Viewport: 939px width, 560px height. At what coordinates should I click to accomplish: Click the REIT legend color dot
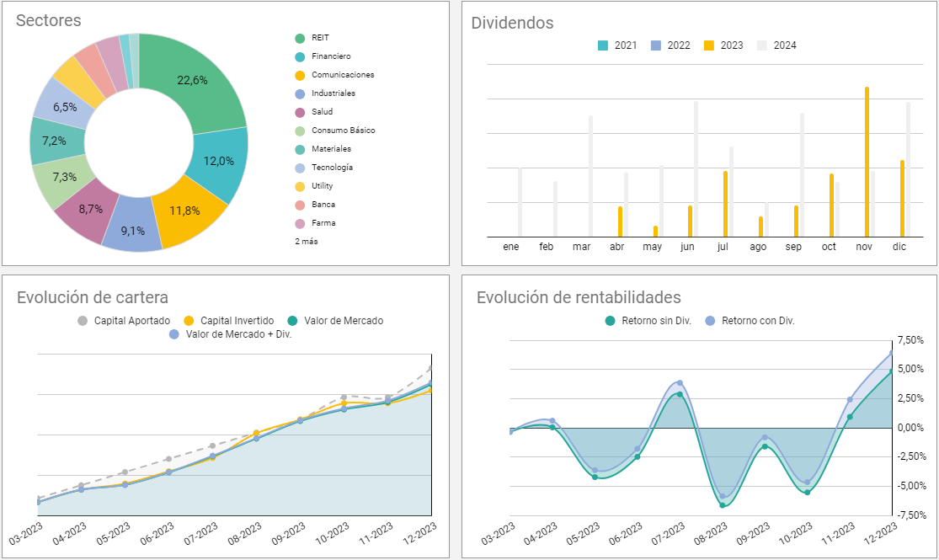coord(300,38)
